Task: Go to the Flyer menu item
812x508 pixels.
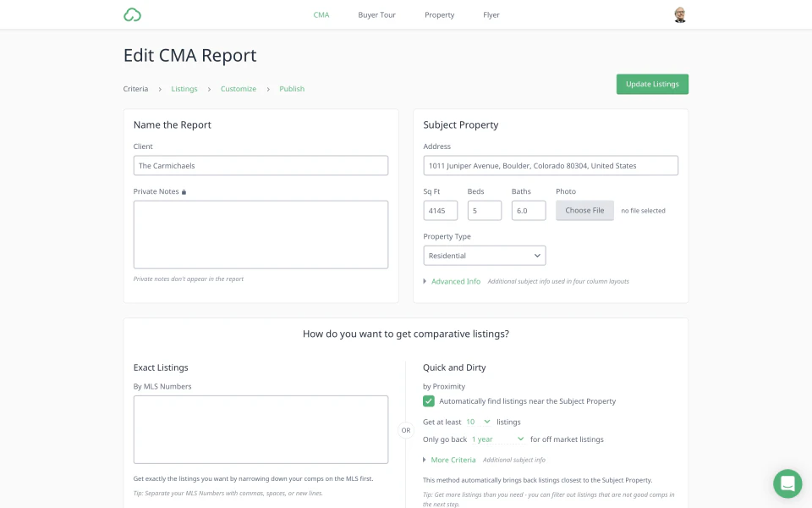Action: point(491,15)
